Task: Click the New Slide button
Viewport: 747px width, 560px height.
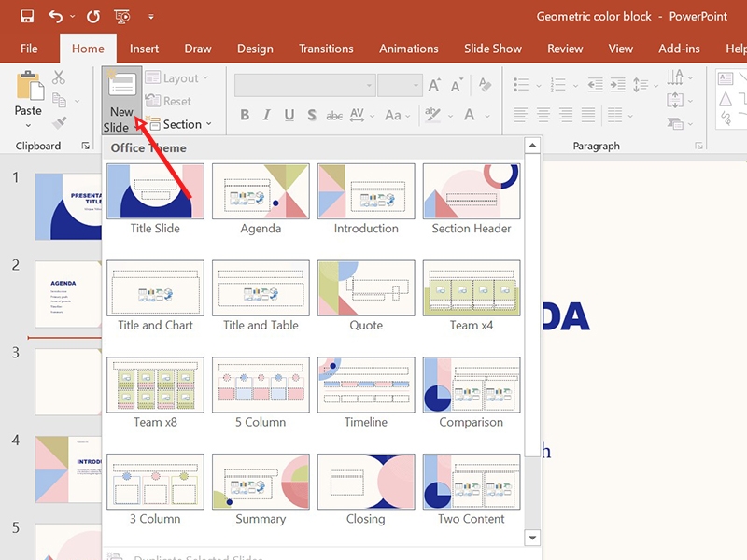Action: pyautogui.click(x=122, y=100)
